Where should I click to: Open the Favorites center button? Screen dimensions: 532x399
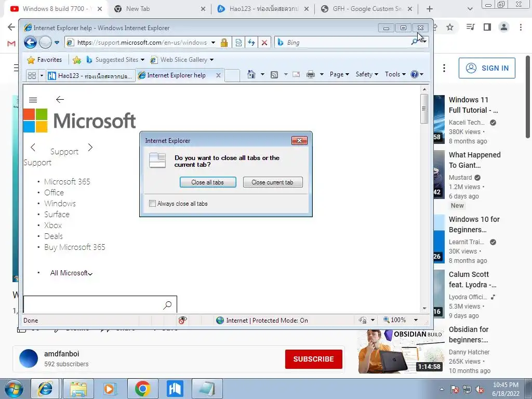pos(45,60)
